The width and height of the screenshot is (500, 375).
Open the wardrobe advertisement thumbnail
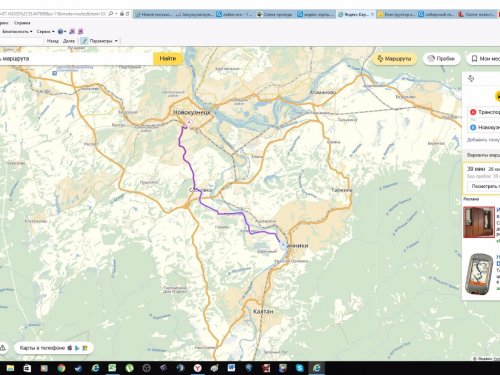pyautogui.click(x=479, y=222)
